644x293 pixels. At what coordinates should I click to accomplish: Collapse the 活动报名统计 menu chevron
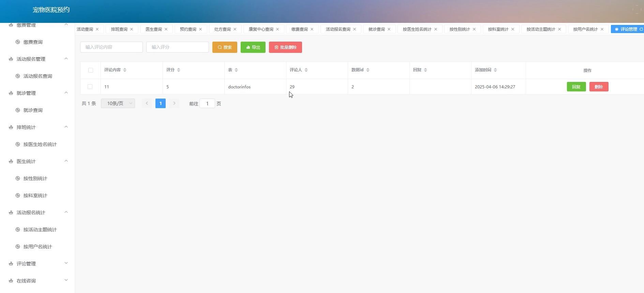66,212
